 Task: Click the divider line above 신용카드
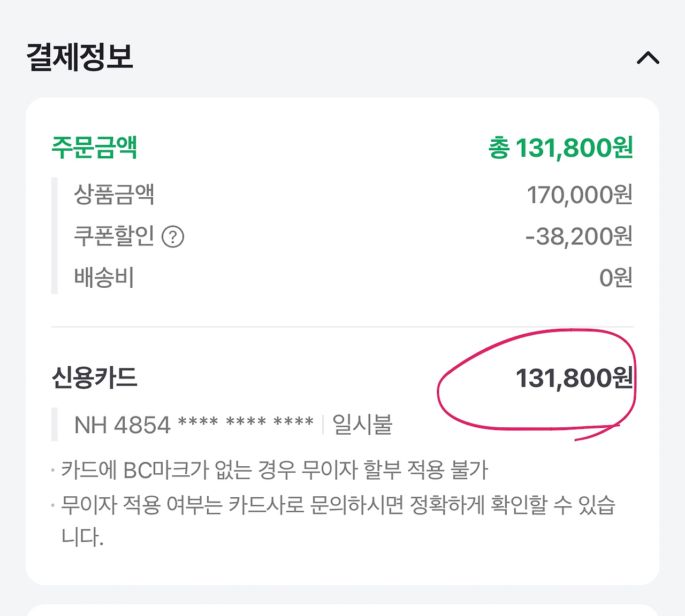342,326
